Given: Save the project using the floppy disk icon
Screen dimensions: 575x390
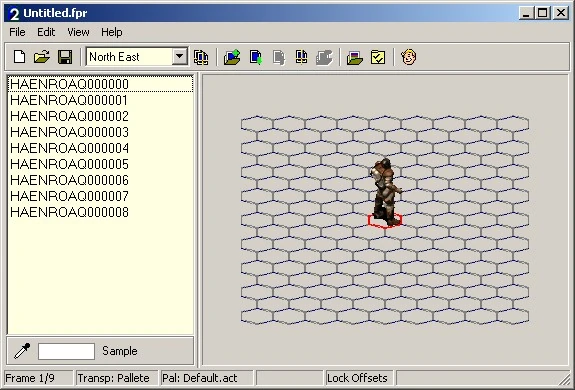Looking at the screenshot, I should pyautogui.click(x=65, y=57).
